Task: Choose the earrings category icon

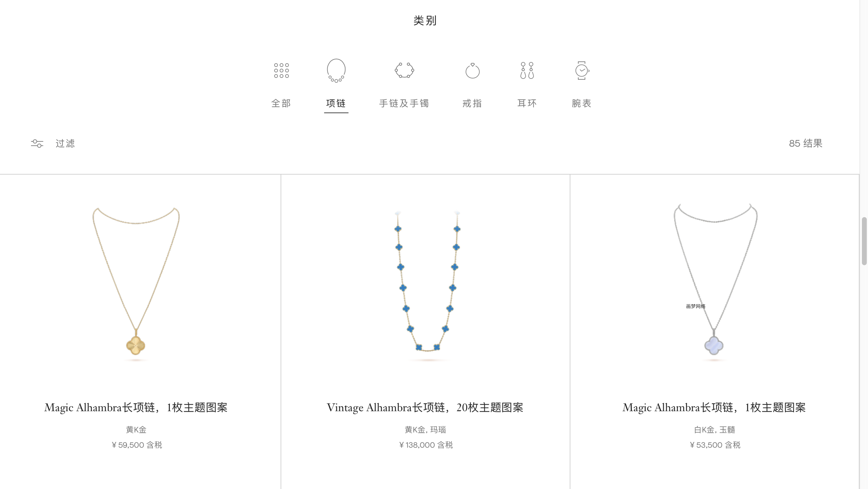Action: [x=527, y=70]
